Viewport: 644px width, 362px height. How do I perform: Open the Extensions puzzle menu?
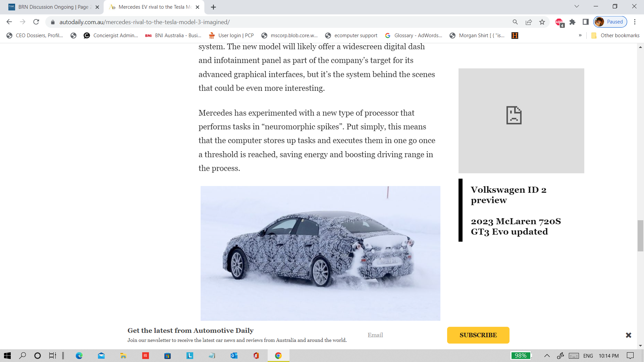click(x=572, y=22)
